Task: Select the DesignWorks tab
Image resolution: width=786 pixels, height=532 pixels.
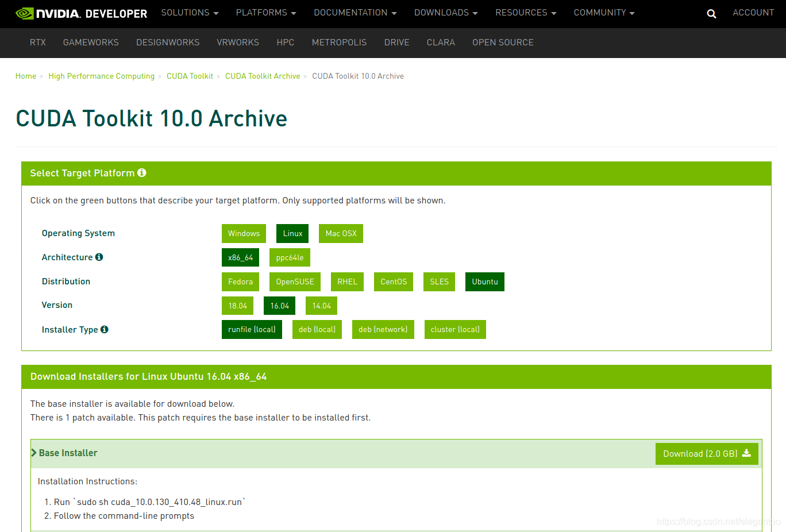Action: pyautogui.click(x=168, y=43)
